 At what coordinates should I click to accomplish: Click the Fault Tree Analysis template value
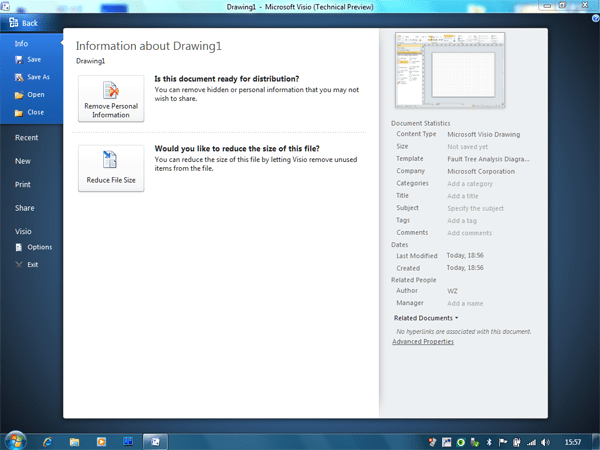coord(488,159)
